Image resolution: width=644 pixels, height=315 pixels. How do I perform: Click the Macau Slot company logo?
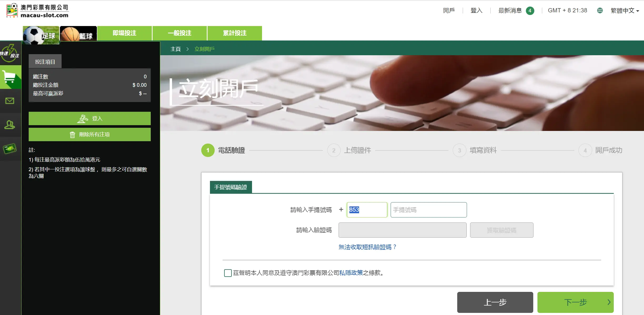tap(37, 11)
